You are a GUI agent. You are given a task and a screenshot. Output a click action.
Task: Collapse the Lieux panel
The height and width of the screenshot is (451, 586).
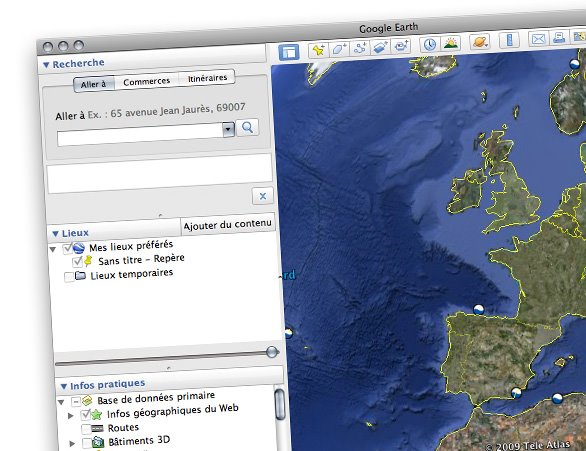(56, 234)
